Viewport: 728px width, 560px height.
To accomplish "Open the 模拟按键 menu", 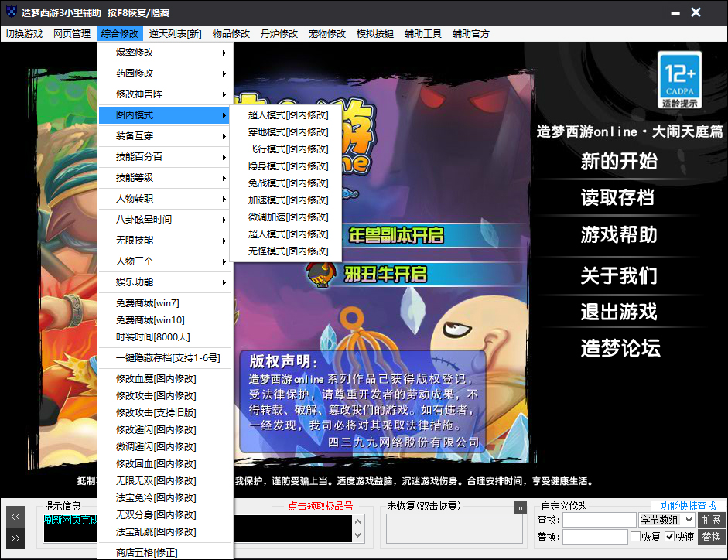I will [x=375, y=34].
